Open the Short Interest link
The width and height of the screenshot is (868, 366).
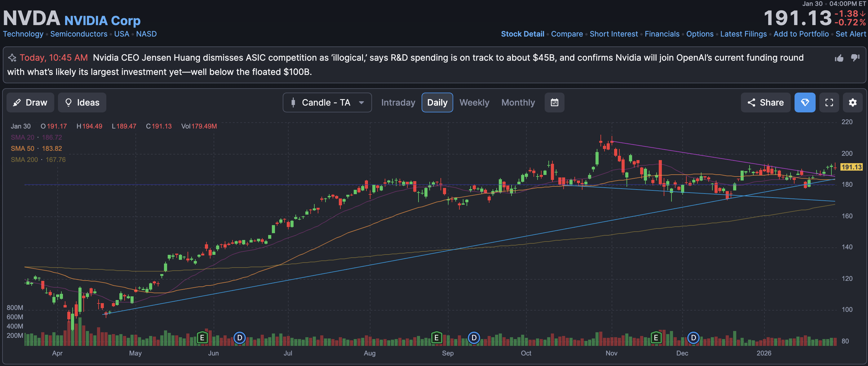tap(613, 34)
